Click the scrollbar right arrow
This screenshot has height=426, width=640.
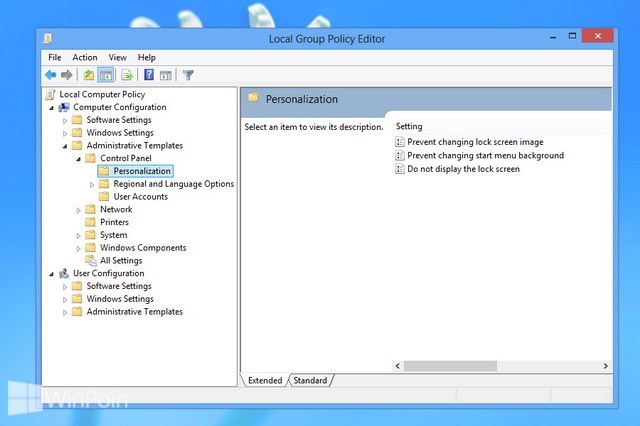[606, 366]
